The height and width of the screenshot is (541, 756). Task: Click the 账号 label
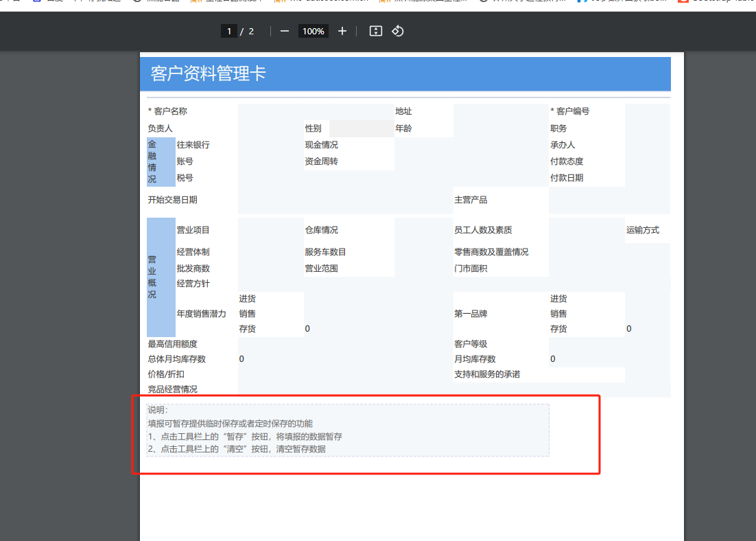point(185,161)
